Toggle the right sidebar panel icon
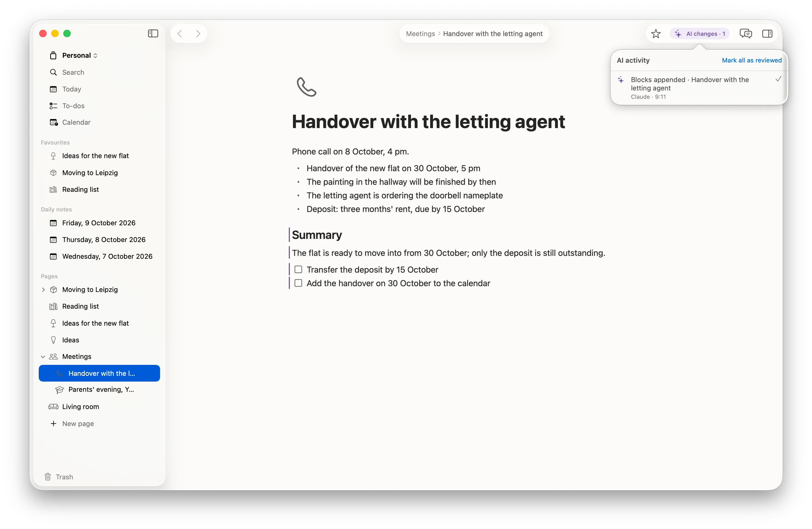 [767, 33]
